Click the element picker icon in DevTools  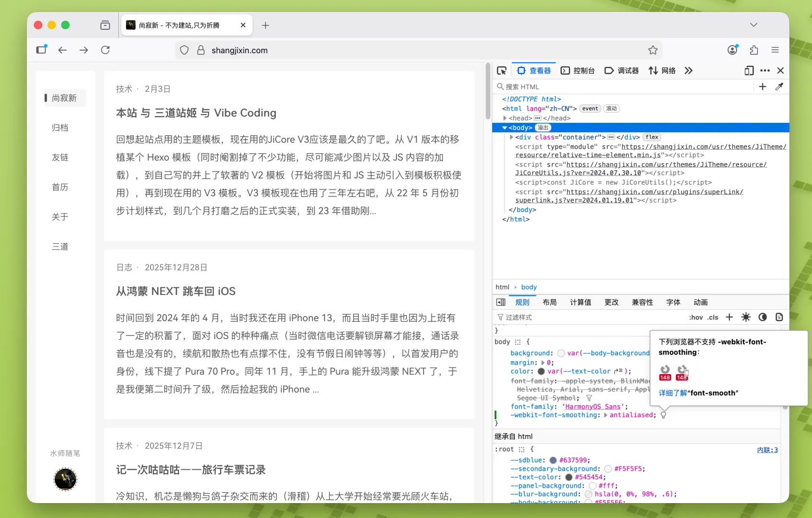click(x=501, y=71)
